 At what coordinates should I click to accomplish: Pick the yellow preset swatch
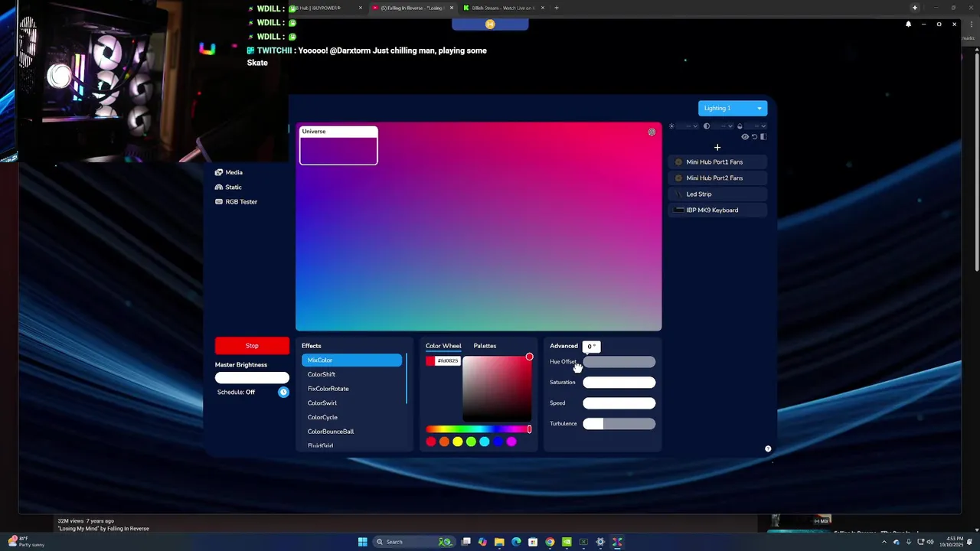[x=458, y=442]
